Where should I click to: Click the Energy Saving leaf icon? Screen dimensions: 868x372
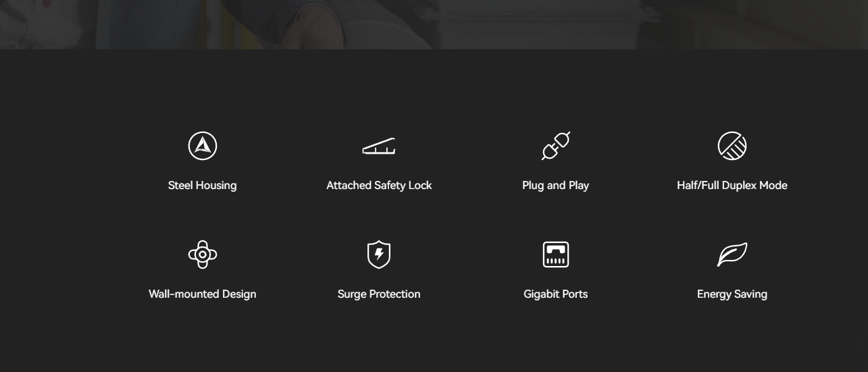tap(732, 255)
